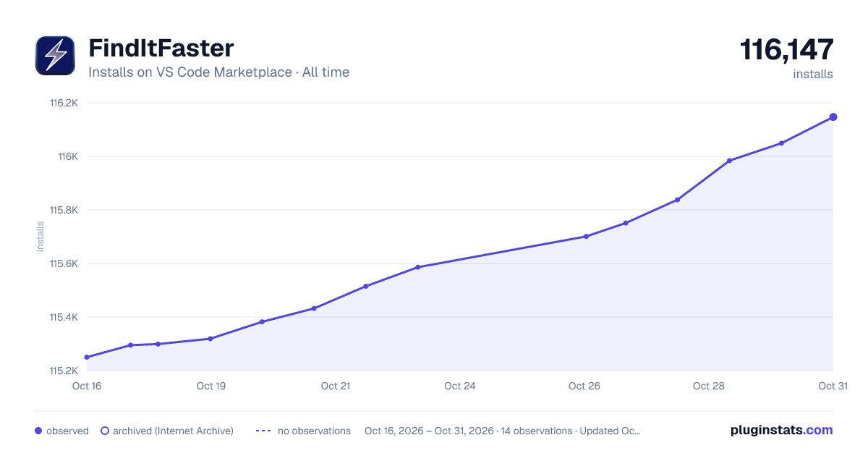Click the 'archived (Internet Archive)' legend circle
Viewport: 868px width, 456px height.
click(x=105, y=431)
